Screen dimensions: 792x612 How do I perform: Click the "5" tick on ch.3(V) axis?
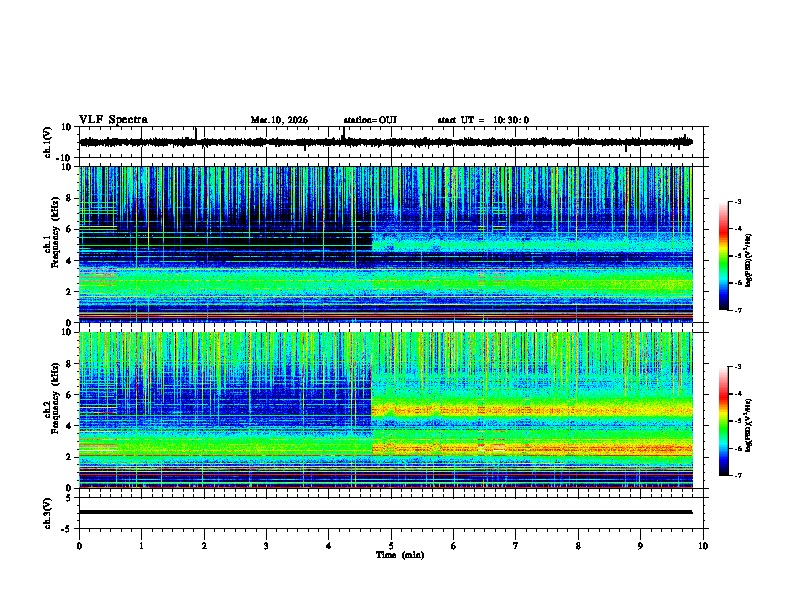pos(70,498)
